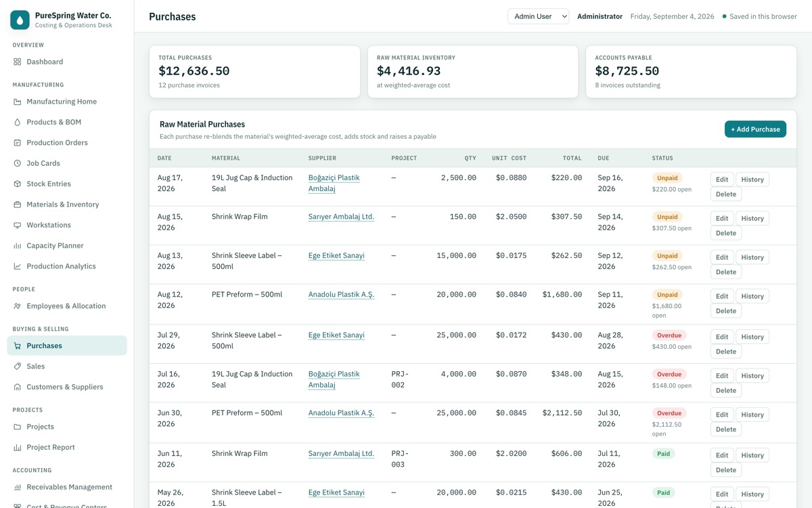The width and height of the screenshot is (812, 508).
Task: Click the Projects folder icon
Action: click(18, 427)
